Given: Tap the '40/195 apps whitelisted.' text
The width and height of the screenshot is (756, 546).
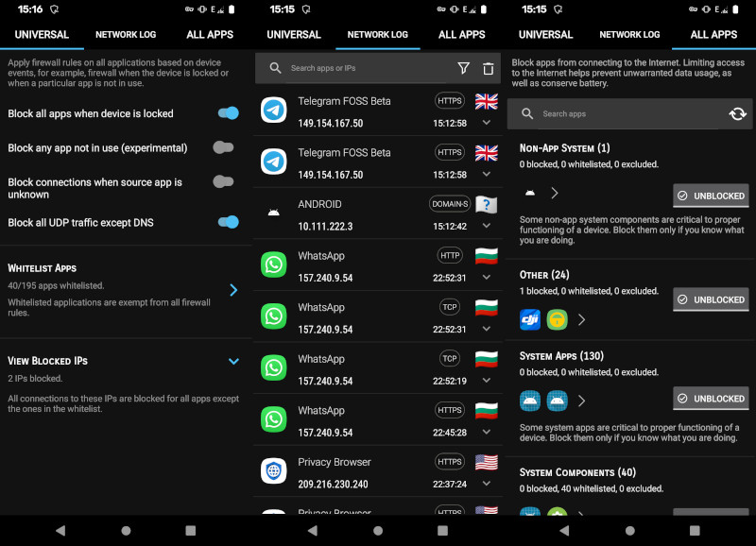Looking at the screenshot, I should 56,286.
